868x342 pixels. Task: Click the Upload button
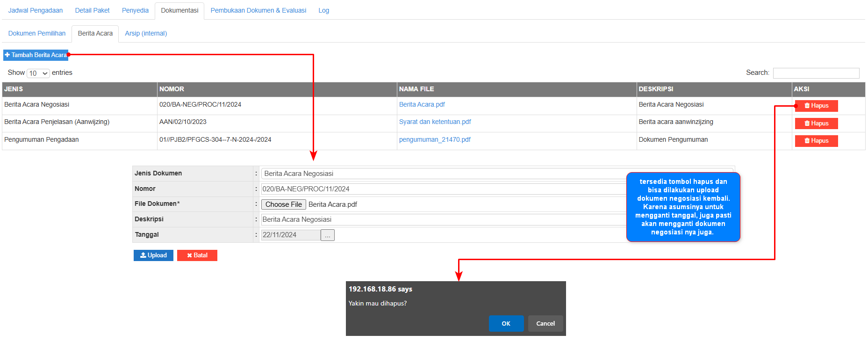153,255
